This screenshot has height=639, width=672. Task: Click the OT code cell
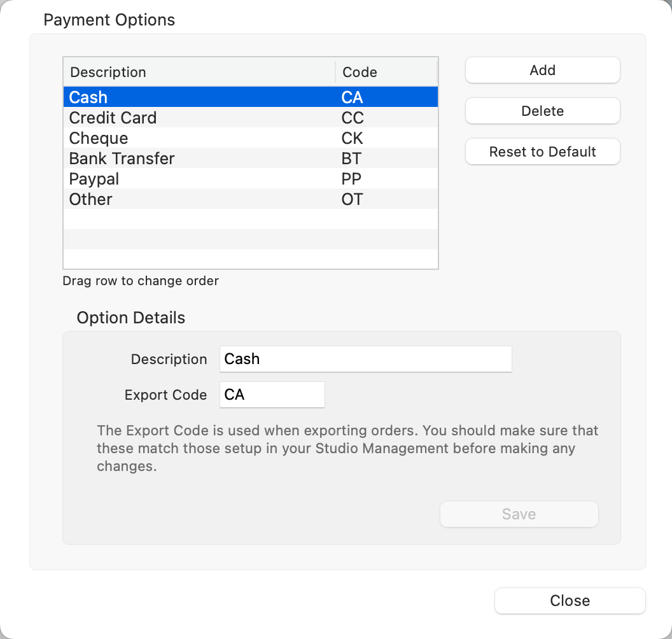click(x=352, y=199)
